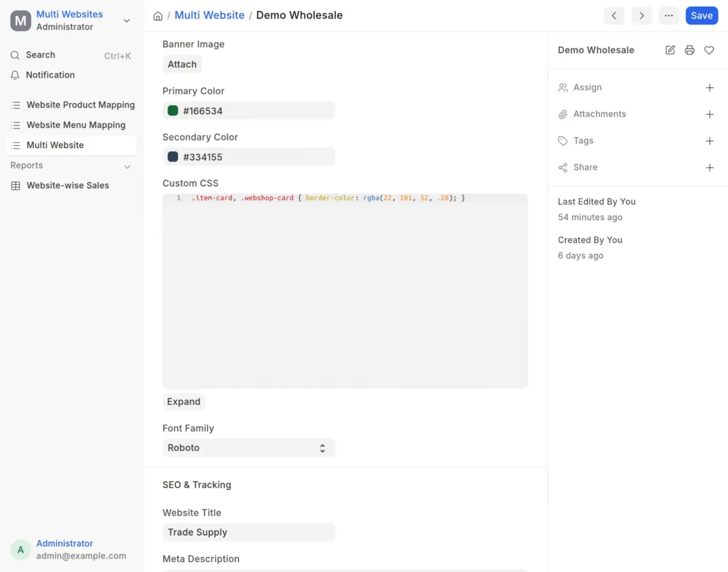The height and width of the screenshot is (572, 728).
Task: Open the Font Family Roboto dropdown
Action: tap(249, 448)
